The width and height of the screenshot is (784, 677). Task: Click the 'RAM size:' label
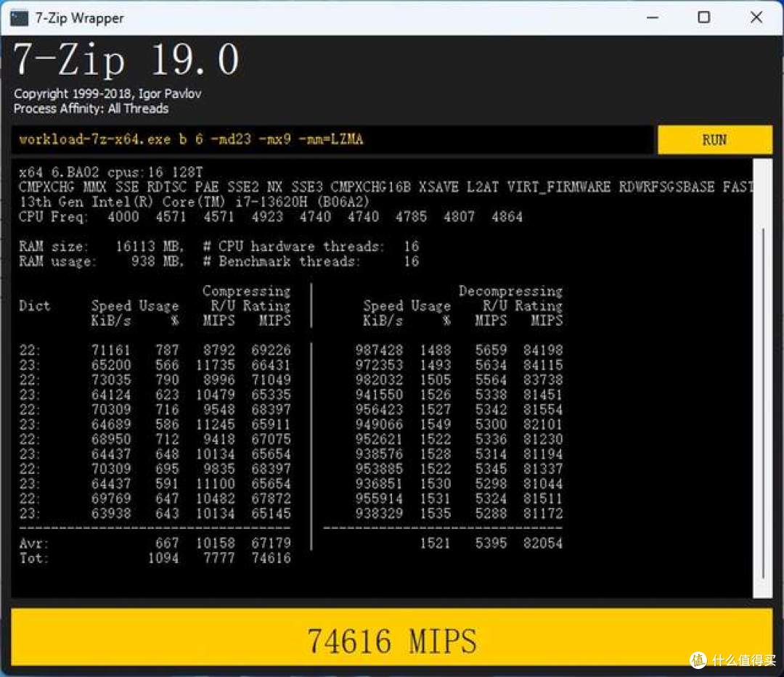click(53, 246)
